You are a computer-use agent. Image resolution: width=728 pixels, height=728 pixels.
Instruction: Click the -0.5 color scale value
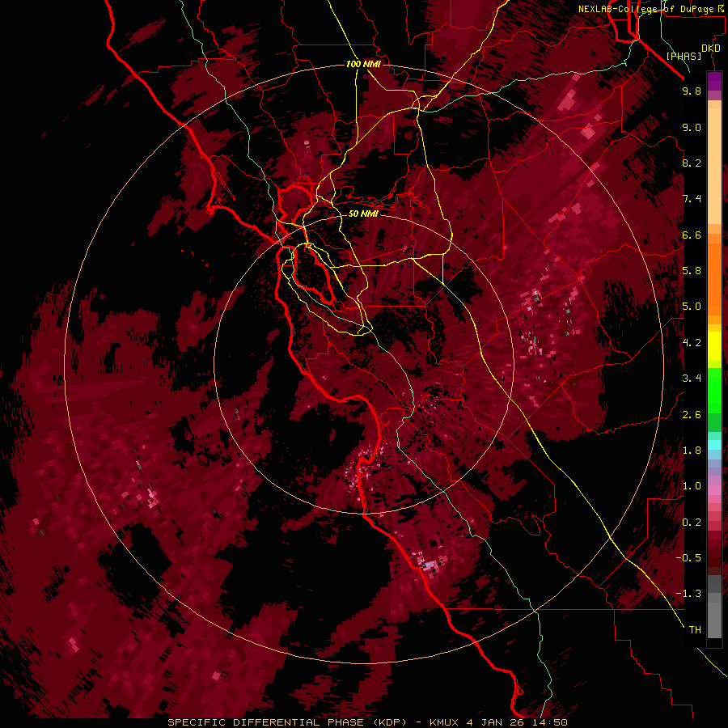688,558
